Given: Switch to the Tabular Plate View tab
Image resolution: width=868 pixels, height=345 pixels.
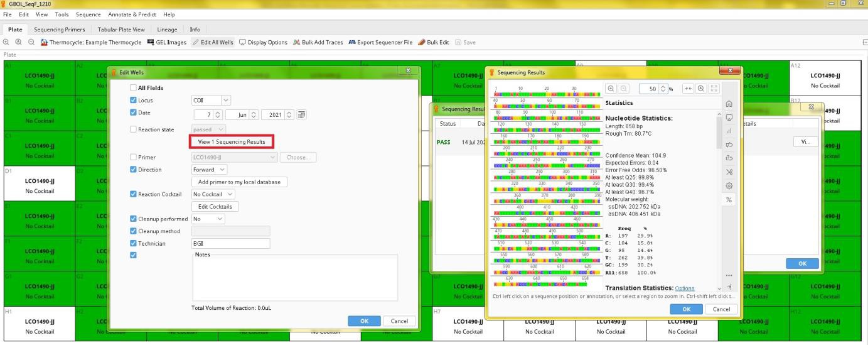Looking at the screenshot, I should click(x=121, y=30).
